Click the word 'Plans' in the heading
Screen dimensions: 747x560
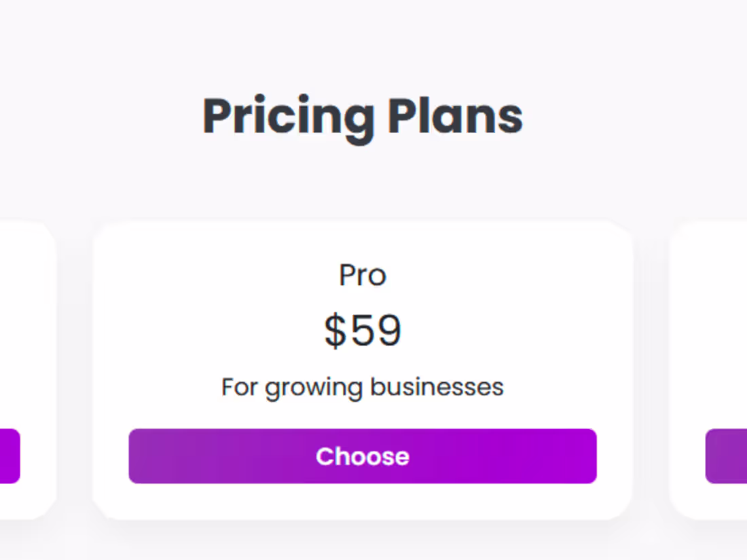456,117
